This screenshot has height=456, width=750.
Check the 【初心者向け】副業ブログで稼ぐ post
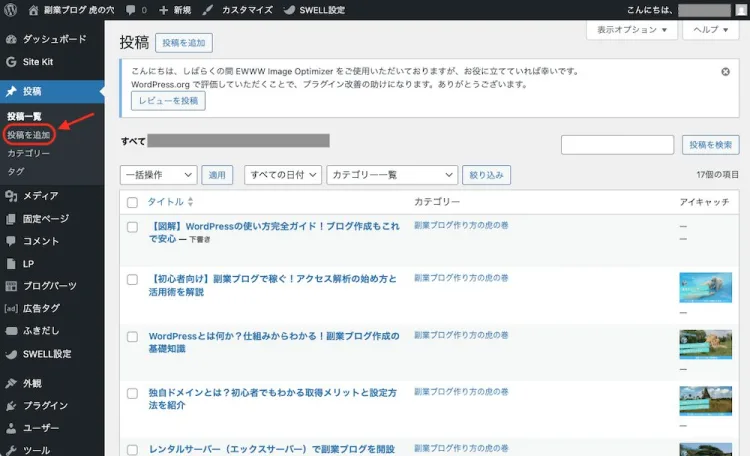pyautogui.click(x=132, y=279)
